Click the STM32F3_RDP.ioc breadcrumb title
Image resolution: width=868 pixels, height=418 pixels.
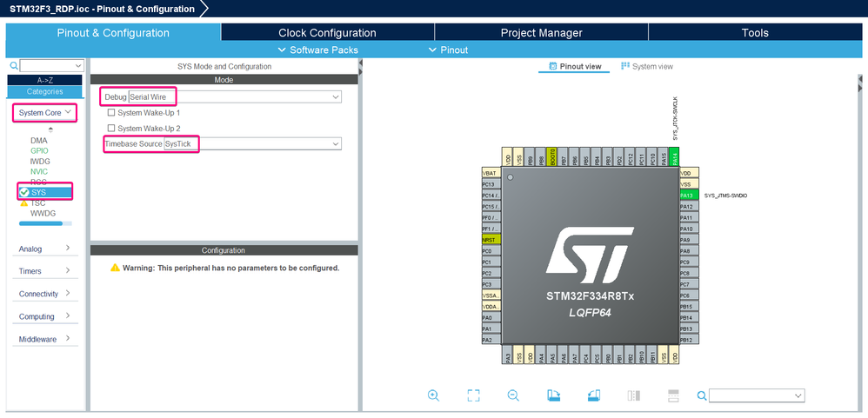pyautogui.click(x=102, y=9)
